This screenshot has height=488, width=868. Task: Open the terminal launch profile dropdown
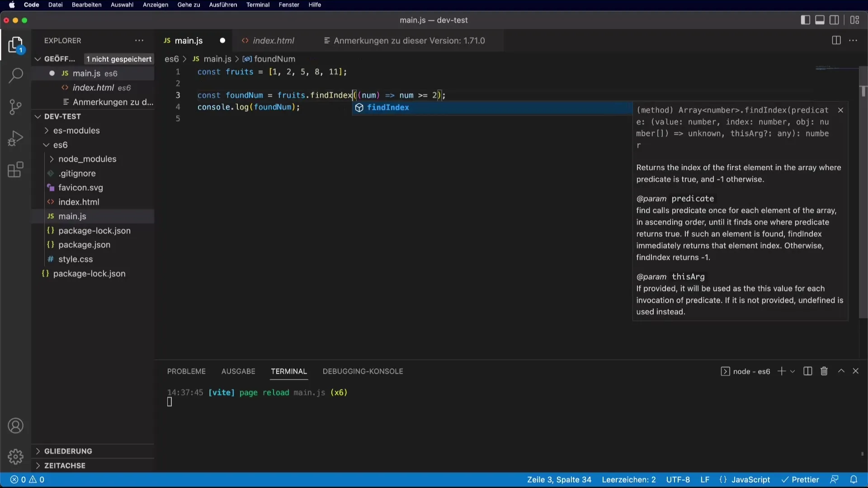click(x=793, y=371)
